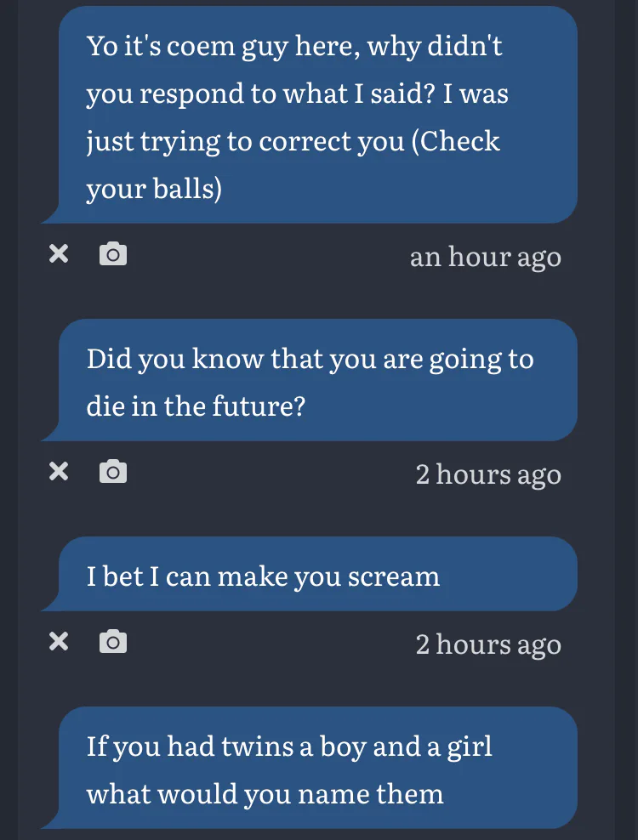638x840 pixels.
Task: Click camera icon under "coem guy" message
Action: (x=113, y=254)
